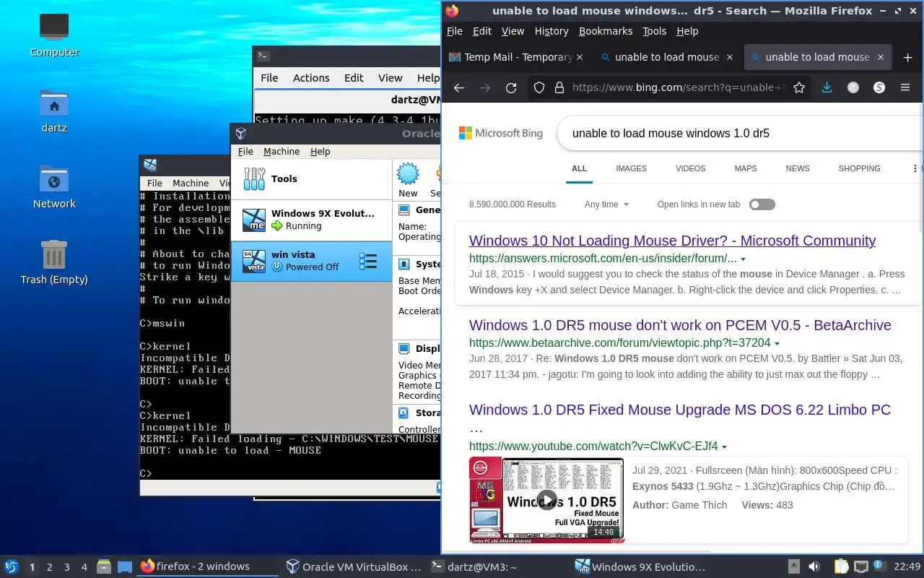Go back with Firefox back arrow

(459, 87)
